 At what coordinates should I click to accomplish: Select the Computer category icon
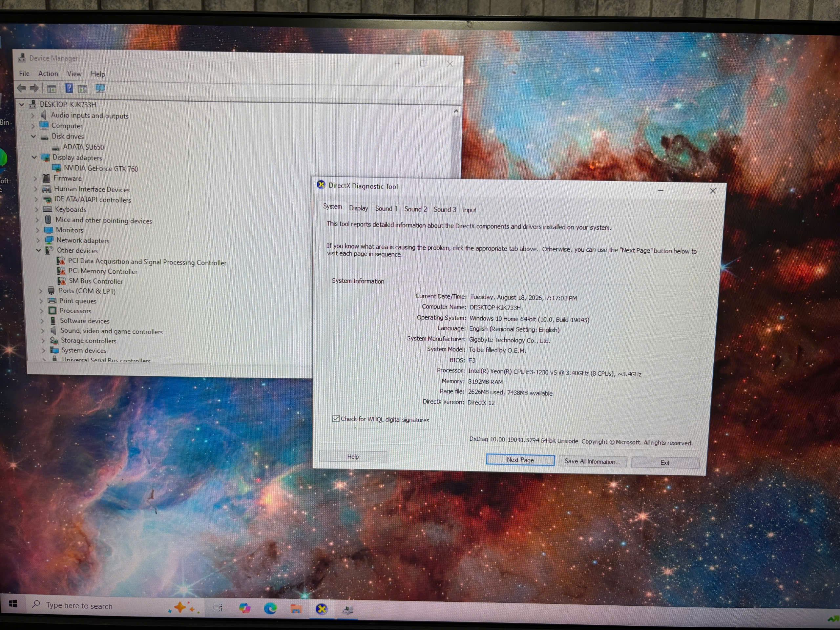44,125
